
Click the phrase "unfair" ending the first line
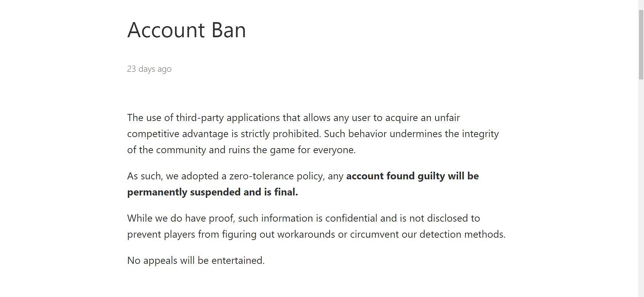[x=447, y=118]
